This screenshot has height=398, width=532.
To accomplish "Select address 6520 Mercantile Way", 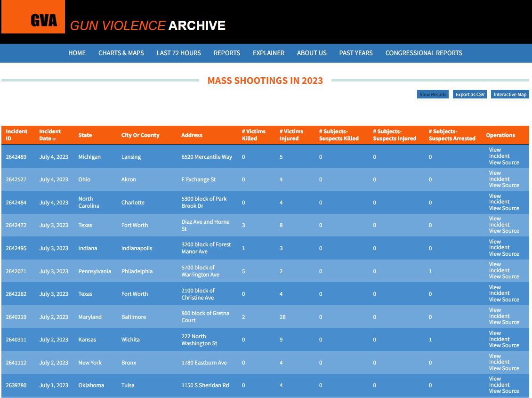I will (207, 157).
